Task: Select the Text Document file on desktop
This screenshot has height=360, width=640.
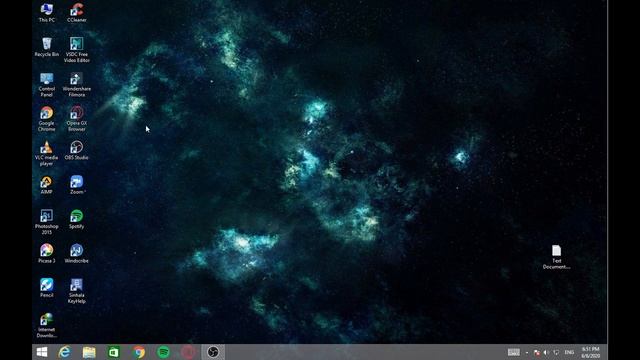Action: click(556, 257)
